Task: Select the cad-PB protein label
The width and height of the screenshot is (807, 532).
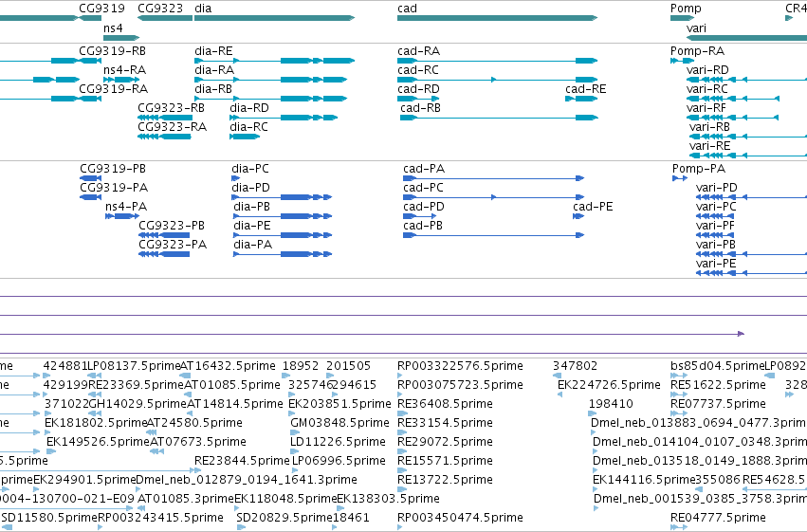Action: pos(423,226)
